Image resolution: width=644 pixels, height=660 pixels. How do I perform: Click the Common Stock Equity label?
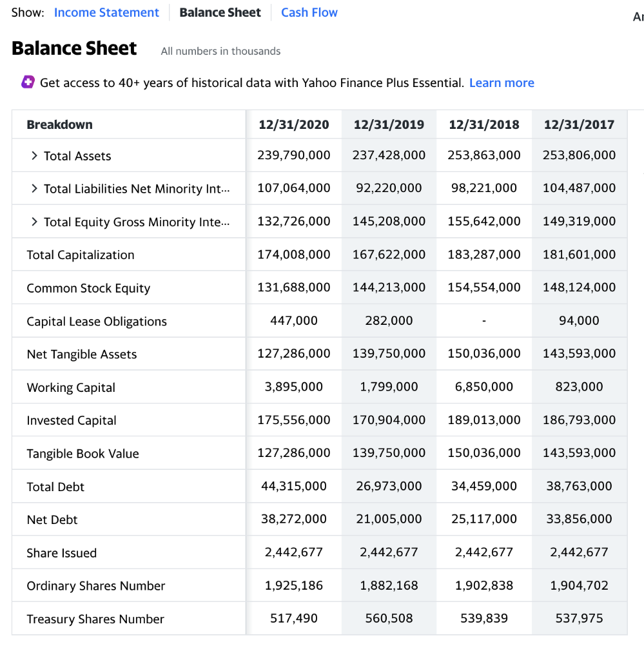click(x=88, y=288)
